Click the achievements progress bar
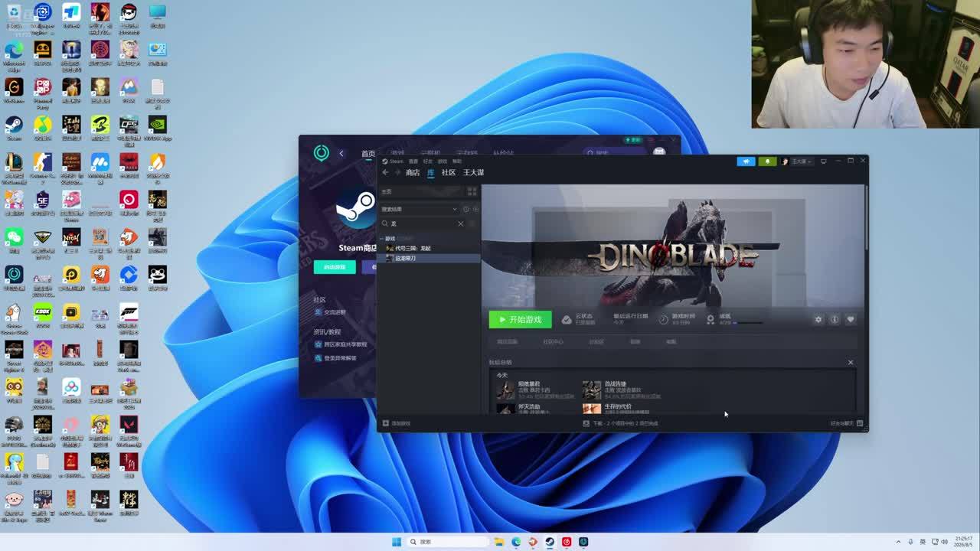 point(747,323)
